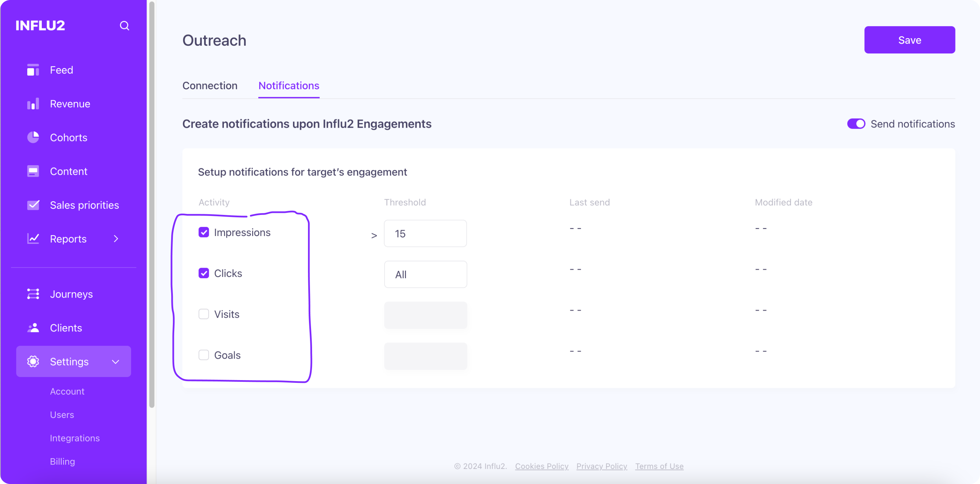Collapse the Settings menu chevron

tap(116, 362)
